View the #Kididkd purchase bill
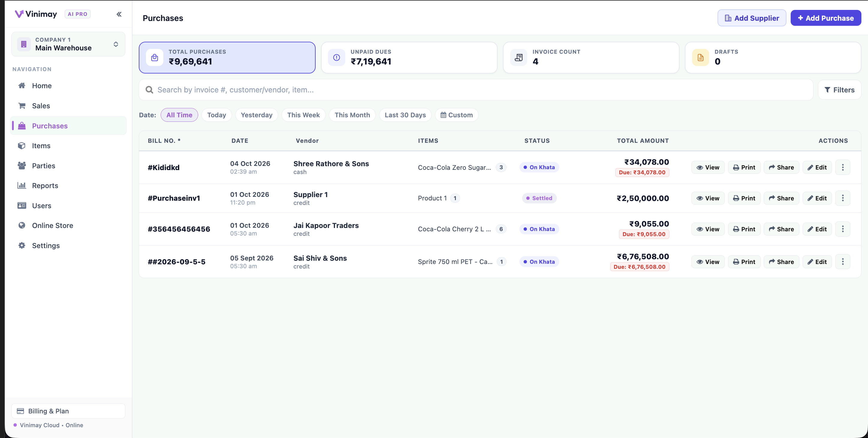This screenshot has width=868, height=438. [708, 167]
